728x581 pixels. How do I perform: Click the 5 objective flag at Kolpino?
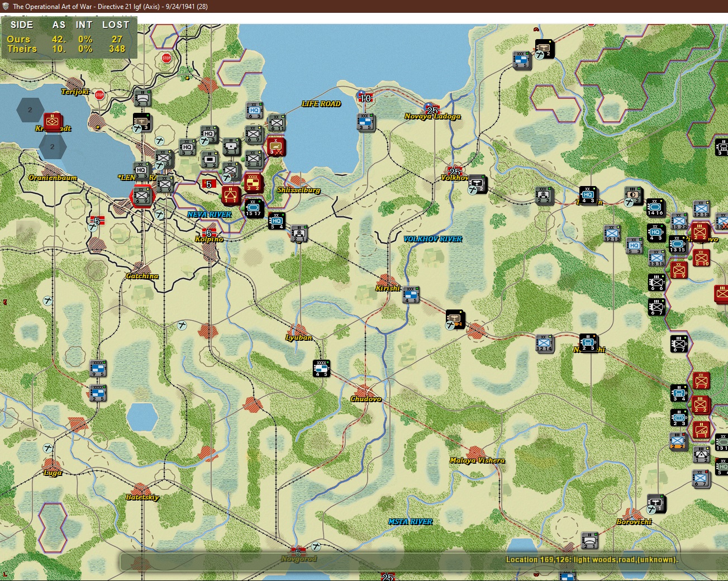[x=209, y=233]
